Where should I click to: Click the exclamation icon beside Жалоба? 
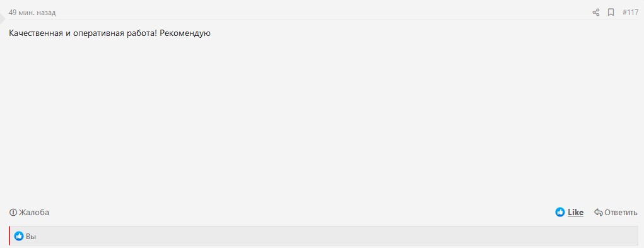tap(13, 212)
